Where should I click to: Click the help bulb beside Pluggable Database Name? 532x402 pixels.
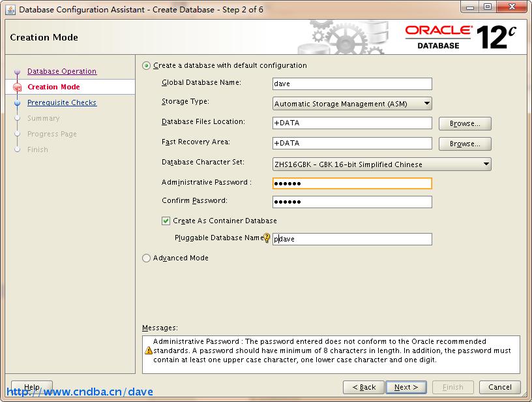267,238
